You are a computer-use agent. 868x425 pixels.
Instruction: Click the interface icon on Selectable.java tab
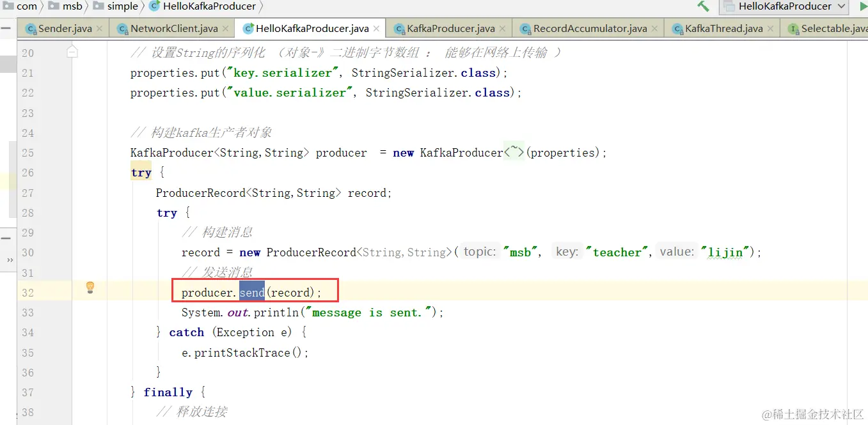794,29
